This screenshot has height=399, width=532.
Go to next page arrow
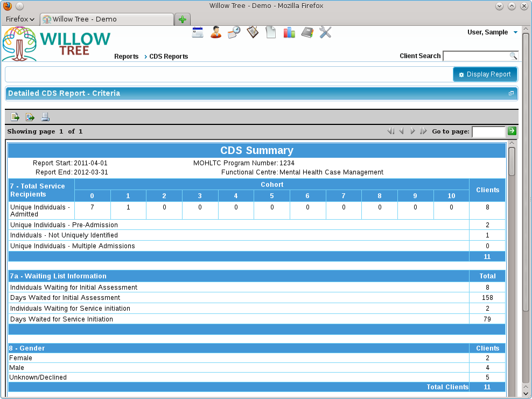pyautogui.click(x=412, y=131)
